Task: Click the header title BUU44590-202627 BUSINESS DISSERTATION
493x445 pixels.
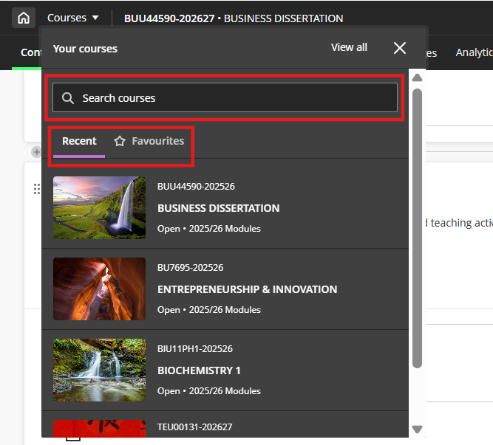Action: (234, 18)
